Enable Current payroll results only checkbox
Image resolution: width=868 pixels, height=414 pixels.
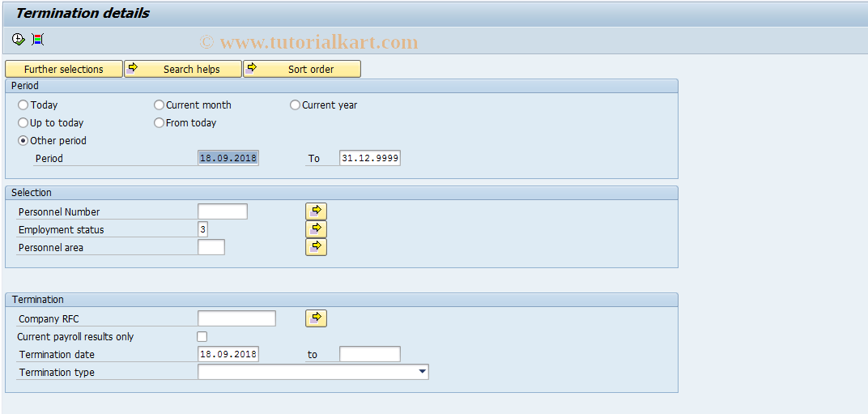click(x=202, y=336)
